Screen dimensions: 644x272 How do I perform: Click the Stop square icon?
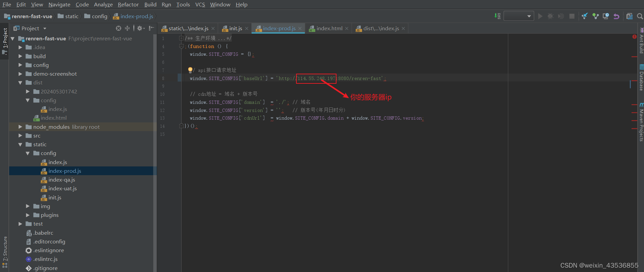[572, 16]
